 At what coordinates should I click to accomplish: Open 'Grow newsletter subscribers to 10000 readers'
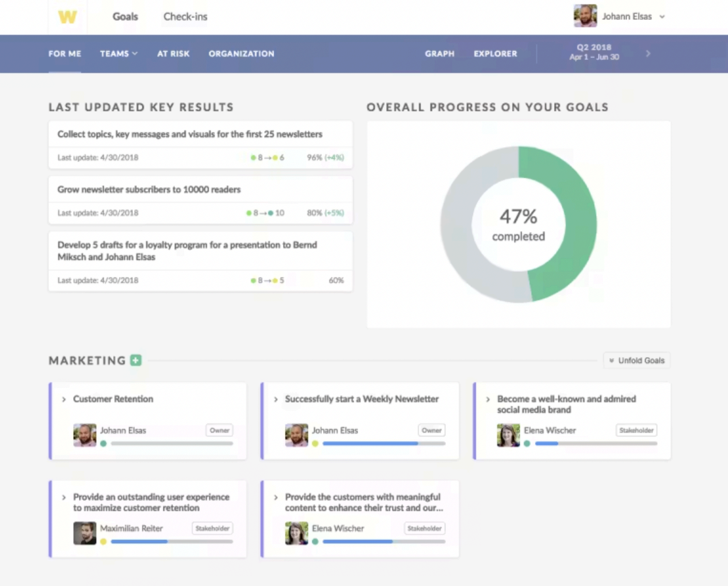point(149,189)
